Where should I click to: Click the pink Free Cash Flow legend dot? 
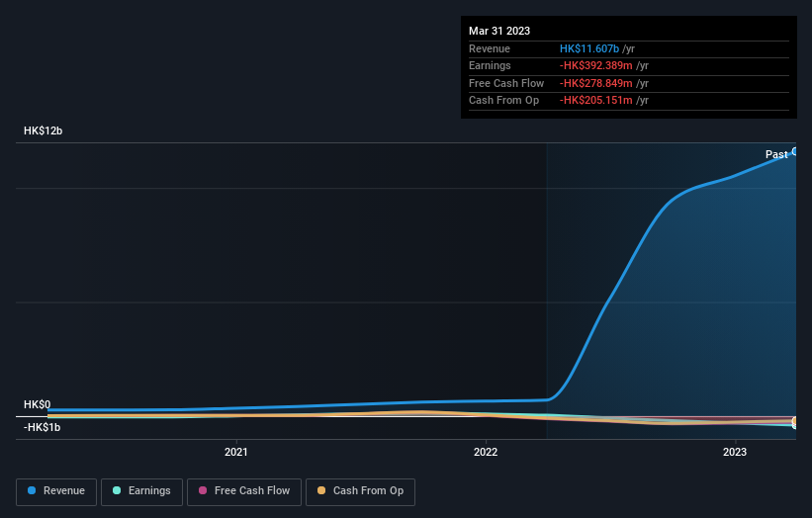[x=203, y=490]
